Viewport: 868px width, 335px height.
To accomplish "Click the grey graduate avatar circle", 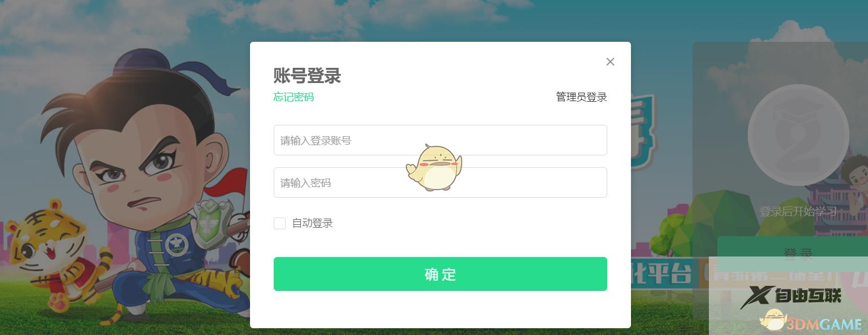I will click(x=798, y=136).
